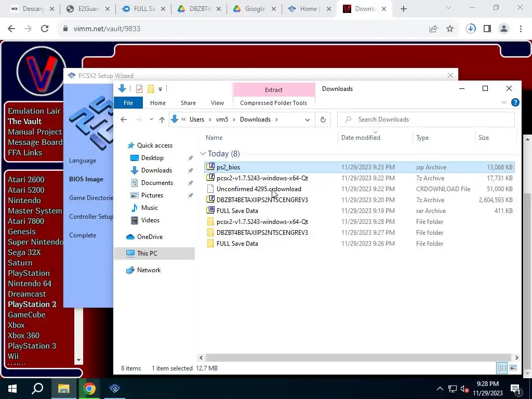Select the FULL Save Data folder icon
The height and width of the screenshot is (399, 532).
coord(210,243)
